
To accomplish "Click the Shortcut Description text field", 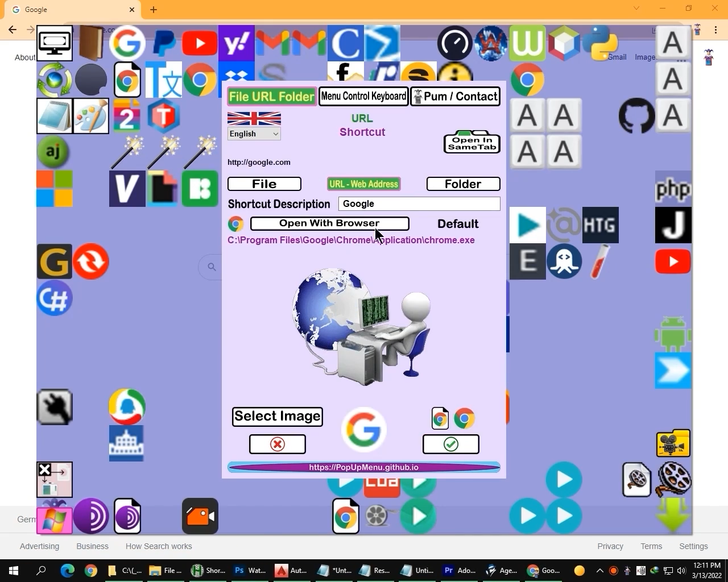I will (419, 204).
